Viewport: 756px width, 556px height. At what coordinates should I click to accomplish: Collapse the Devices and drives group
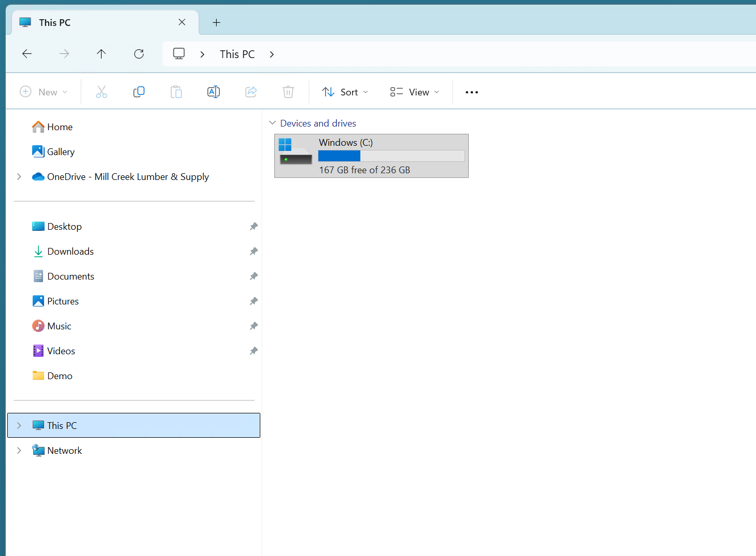[x=272, y=123]
